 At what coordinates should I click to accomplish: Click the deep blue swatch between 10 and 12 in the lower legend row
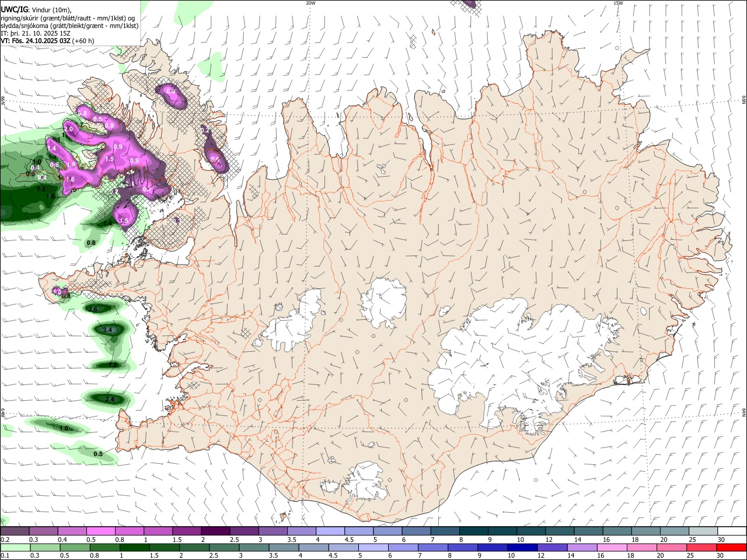[522, 547]
